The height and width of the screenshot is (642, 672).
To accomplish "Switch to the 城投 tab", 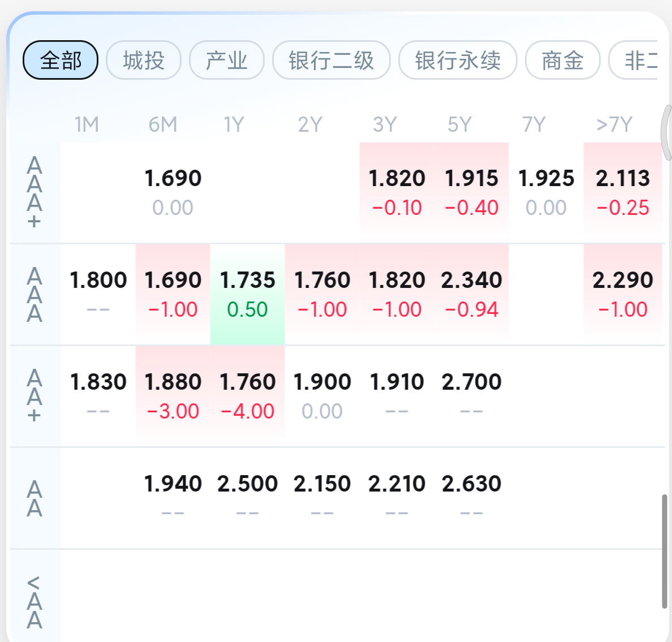I will coord(144,60).
